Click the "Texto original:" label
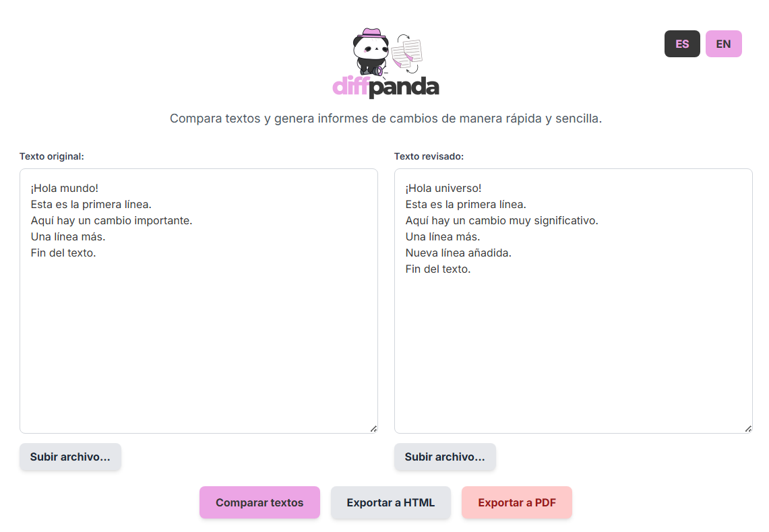This screenshot has height=532, width=769. [51, 156]
